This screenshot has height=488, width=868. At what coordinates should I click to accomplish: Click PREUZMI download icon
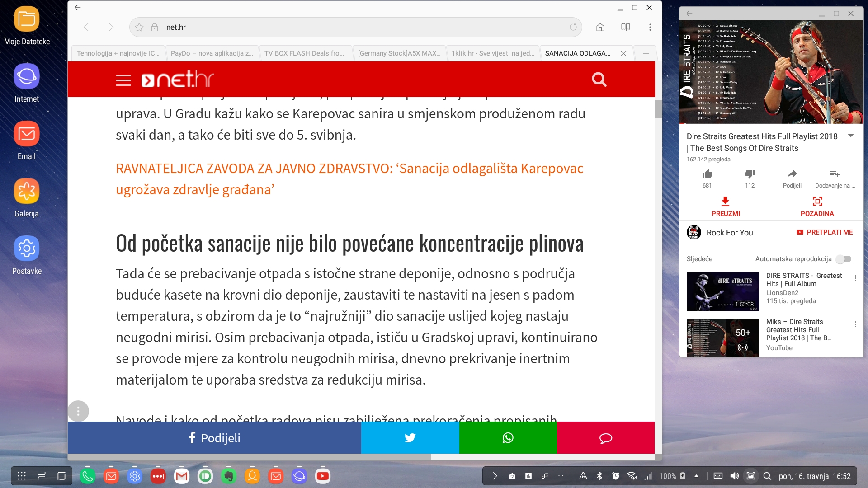point(725,202)
